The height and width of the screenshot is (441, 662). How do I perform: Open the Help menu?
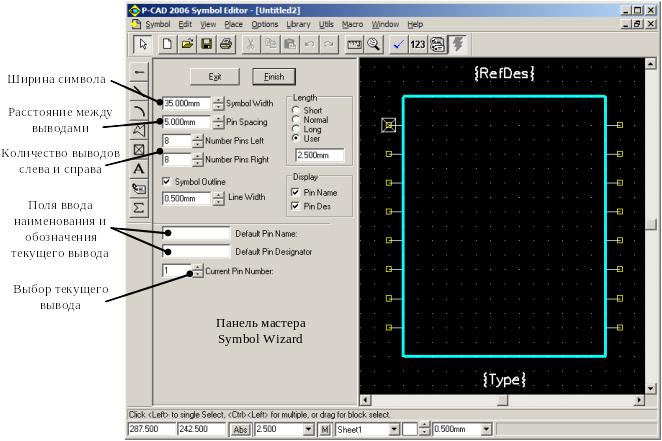pyautogui.click(x=415, y=24)
